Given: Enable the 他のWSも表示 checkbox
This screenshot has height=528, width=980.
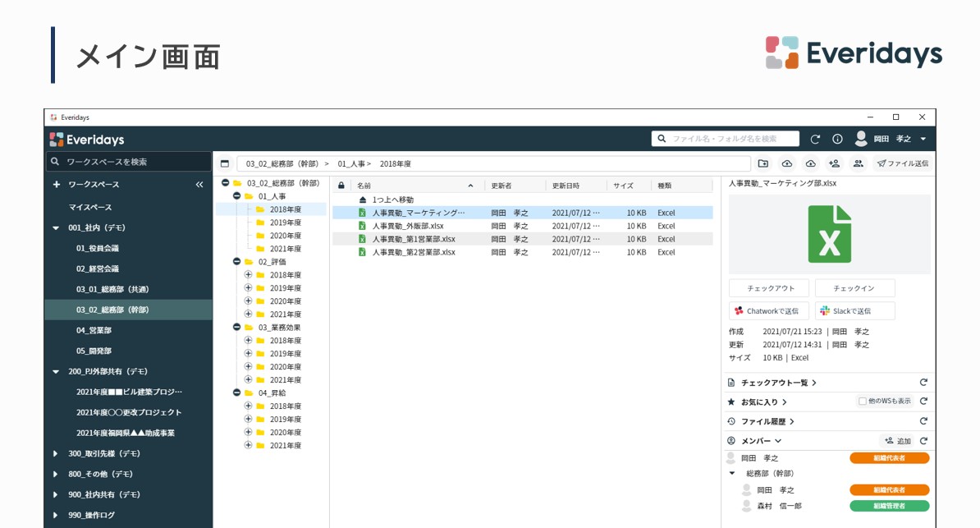Looking at the screenshot, I should click(x=863, y=402).
